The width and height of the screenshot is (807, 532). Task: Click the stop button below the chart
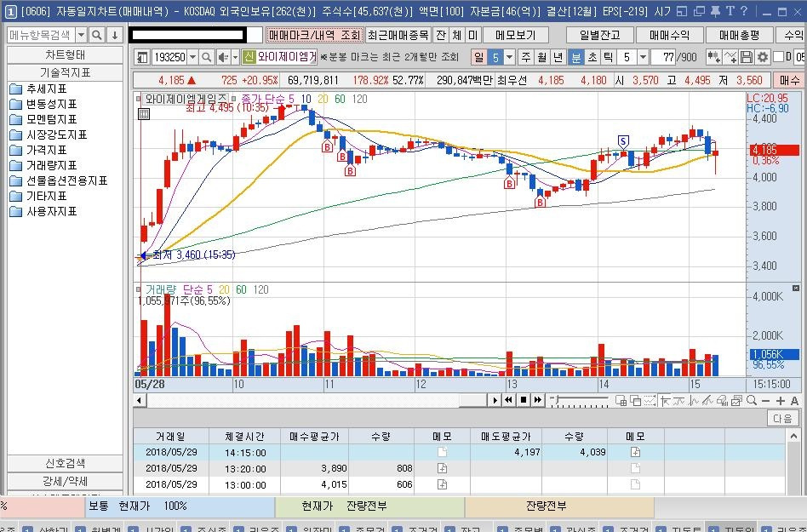tap(523, 400)
